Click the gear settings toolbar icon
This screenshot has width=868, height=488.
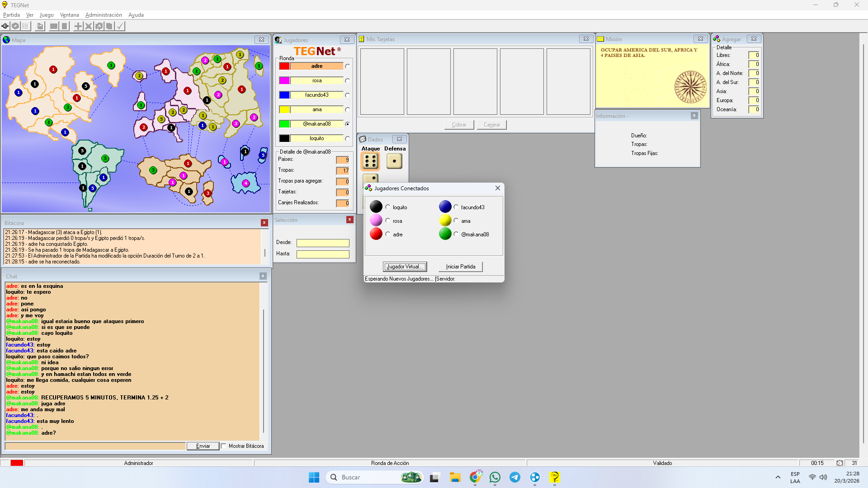pyautogui.click(x=99, y=26)
